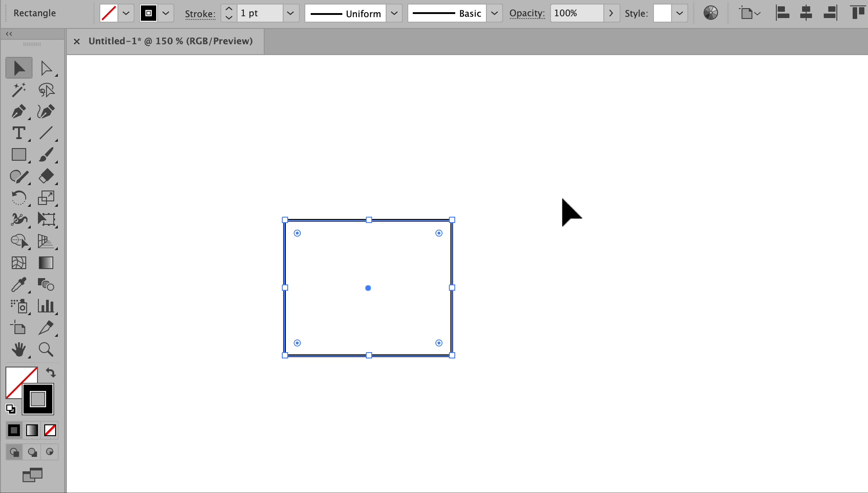Open the Opacity panel link

point(527,13)
